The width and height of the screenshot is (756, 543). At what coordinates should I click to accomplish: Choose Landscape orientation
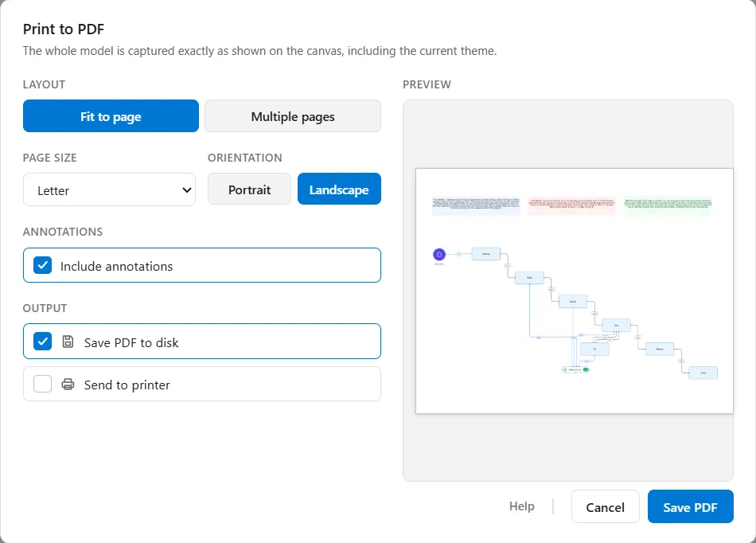pyautogui.click(x=339, y=189)
